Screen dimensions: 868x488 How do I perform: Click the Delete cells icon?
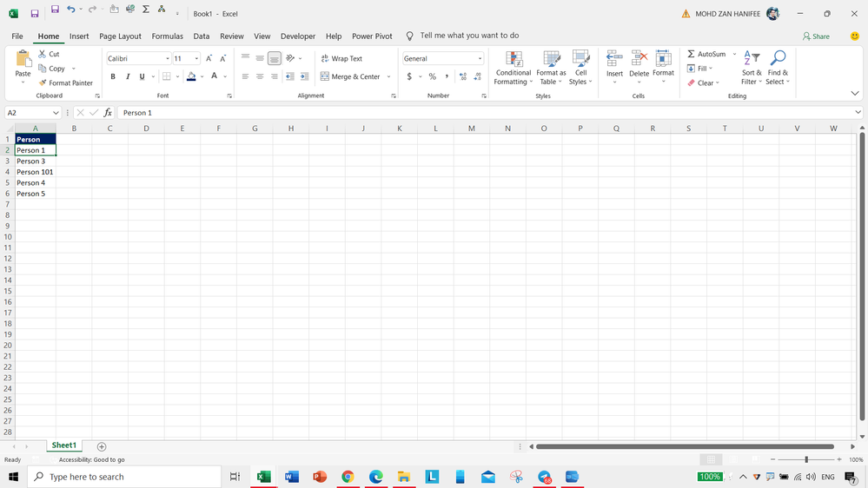[x=639, y=58]
